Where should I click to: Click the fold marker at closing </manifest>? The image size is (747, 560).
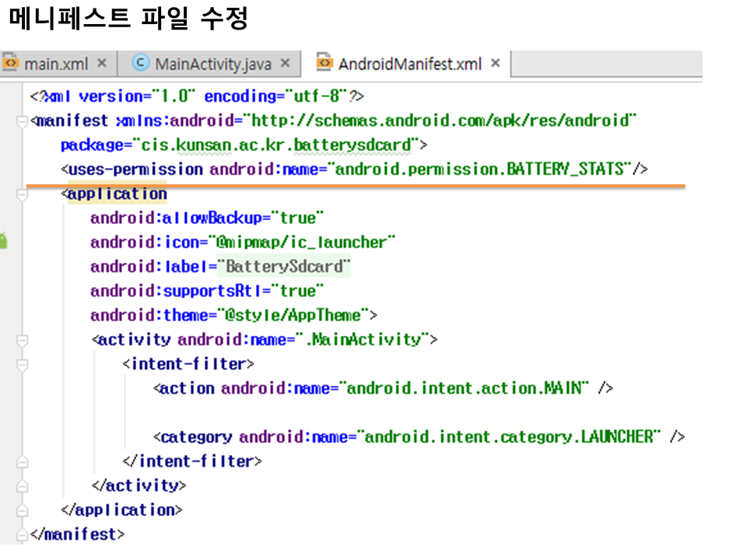[22, 534]
